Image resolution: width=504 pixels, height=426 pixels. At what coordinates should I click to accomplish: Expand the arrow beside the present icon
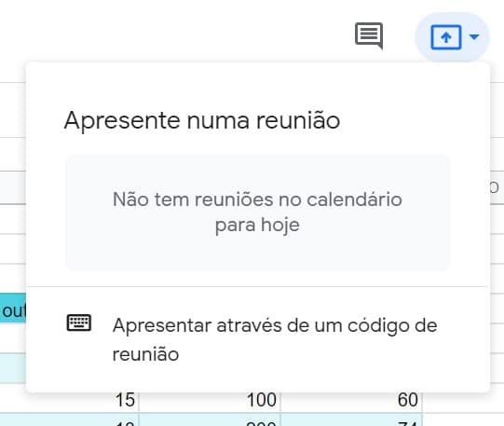[474, 37]
